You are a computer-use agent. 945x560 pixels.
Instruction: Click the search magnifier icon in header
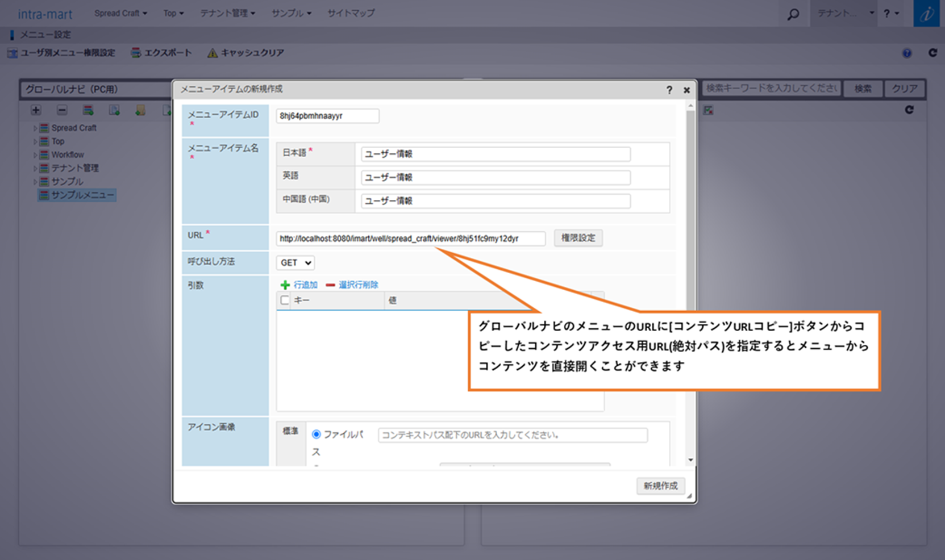[793, 14]
